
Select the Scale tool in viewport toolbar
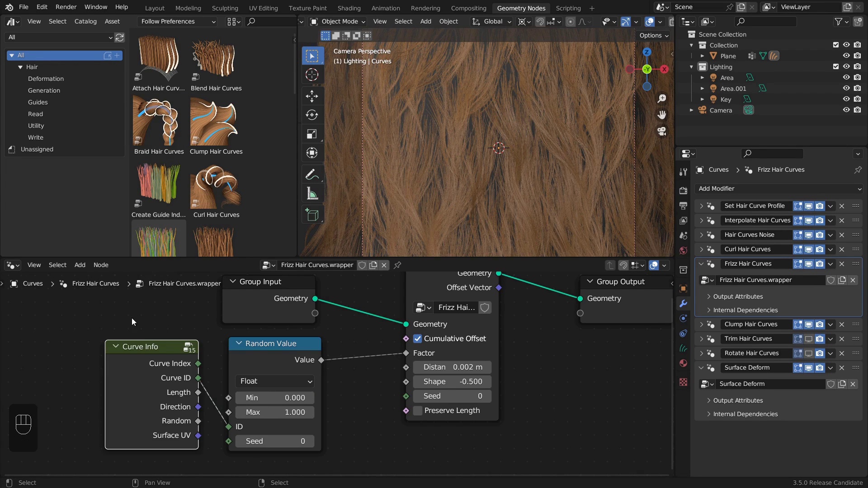(x=312, y=134)
